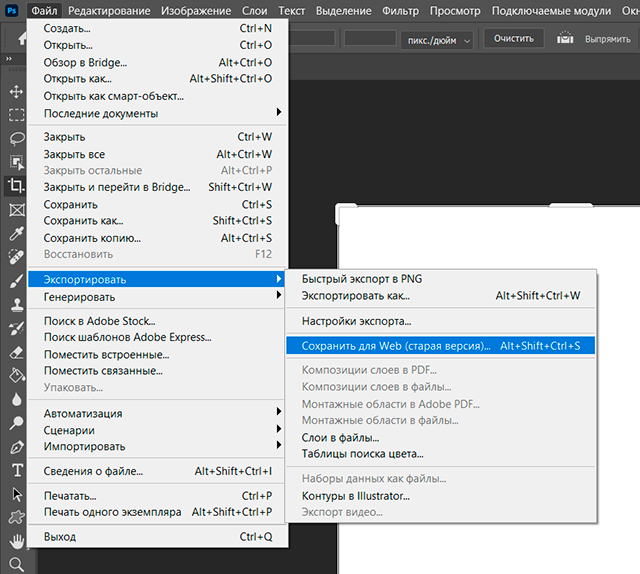Select the Blur tool

[16, 399]
